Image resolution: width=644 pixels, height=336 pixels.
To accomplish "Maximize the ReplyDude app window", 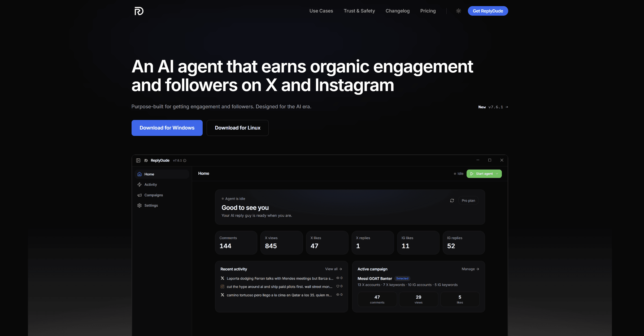I will (490, 160).
